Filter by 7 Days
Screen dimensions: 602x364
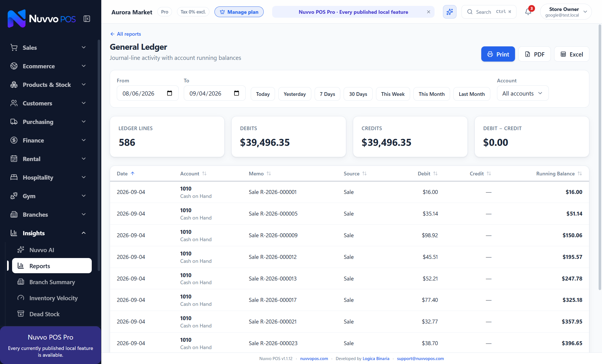pyautogui.click(x=327, y=94)
